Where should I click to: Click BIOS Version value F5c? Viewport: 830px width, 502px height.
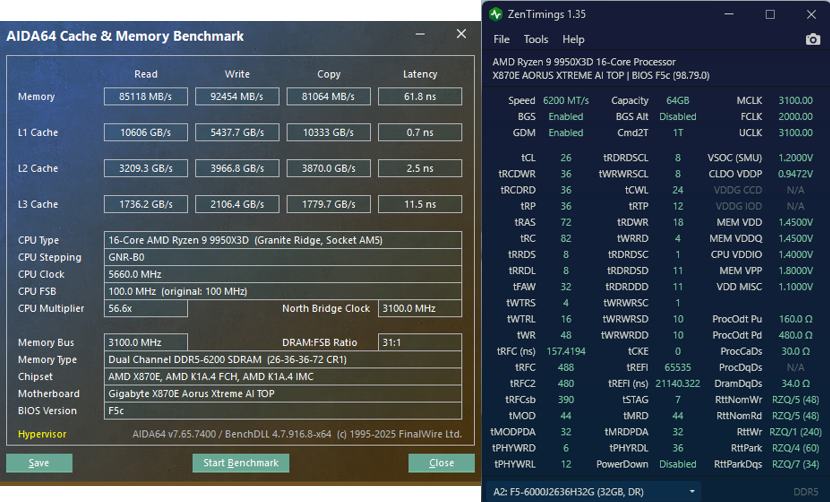tap(283, 410)
